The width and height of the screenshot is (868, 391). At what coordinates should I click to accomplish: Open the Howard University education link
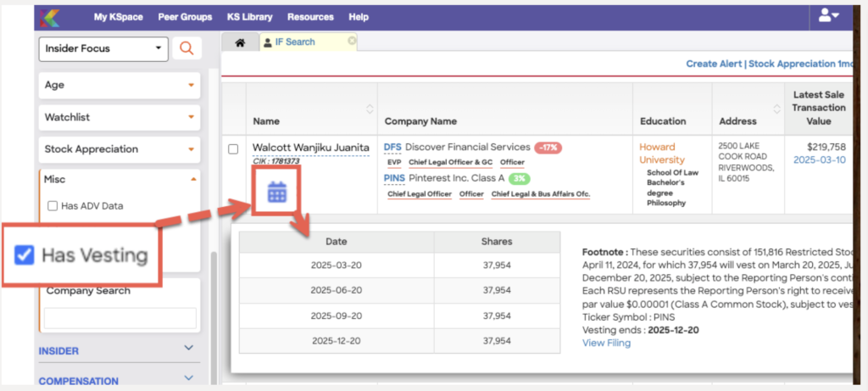662,154
